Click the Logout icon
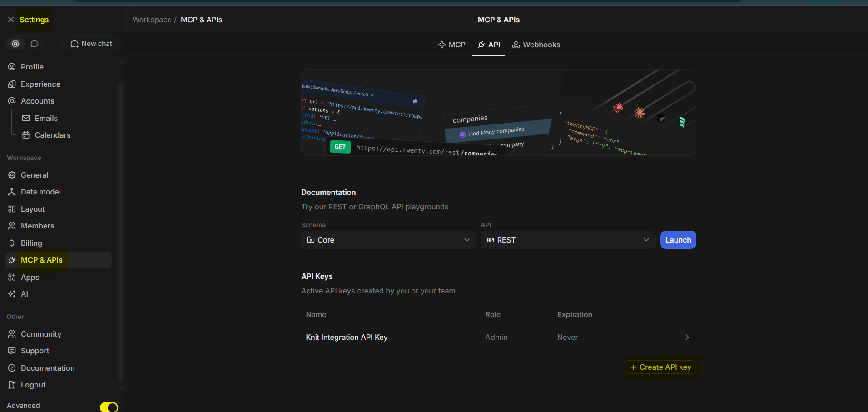This screenshot has width=868, height=412. click(x=12, y=385)
